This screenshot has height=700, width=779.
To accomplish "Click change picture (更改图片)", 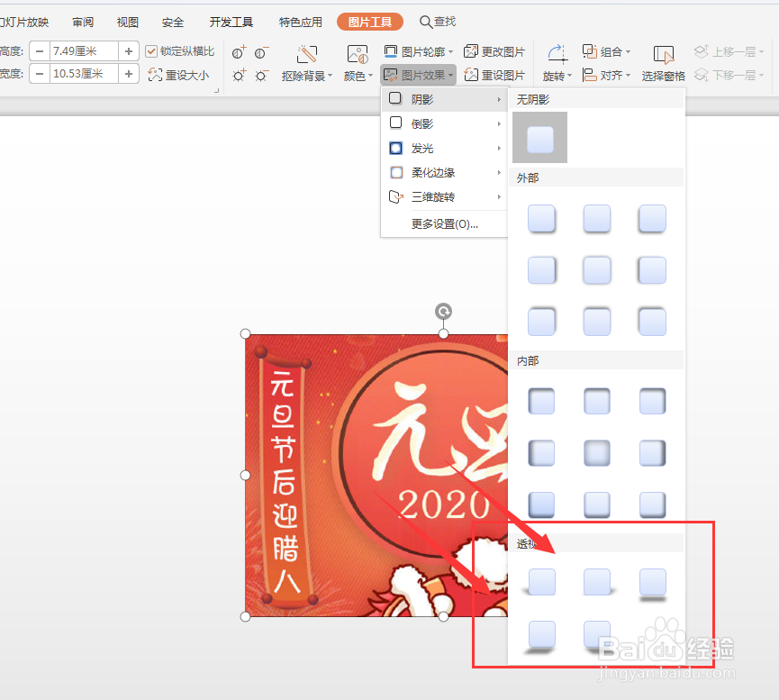I will [x=494, y=51].
